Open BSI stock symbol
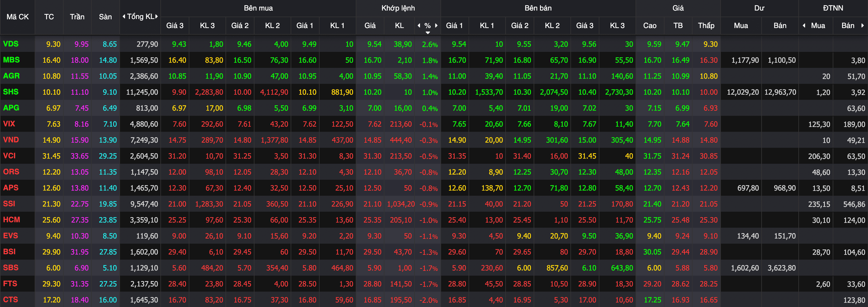The height and width of the screenshot is (307, 868). coord(9,252)
